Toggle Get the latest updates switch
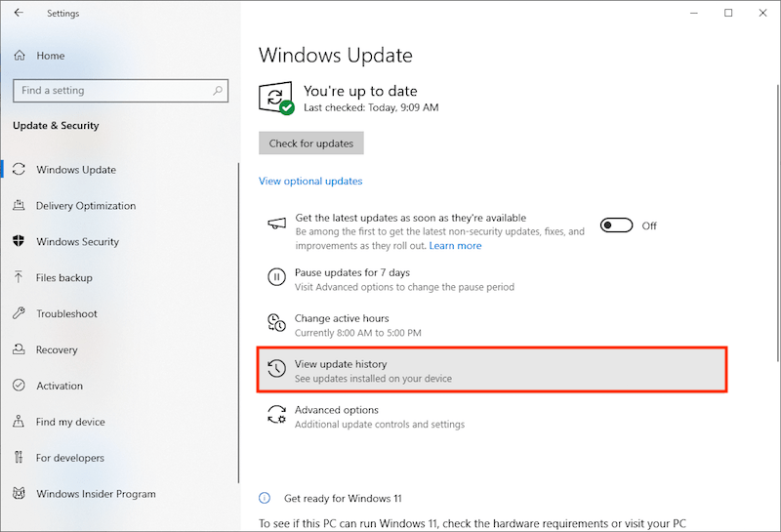The width and height of the screenshot is (781, 532). click(x=616, y=225)
